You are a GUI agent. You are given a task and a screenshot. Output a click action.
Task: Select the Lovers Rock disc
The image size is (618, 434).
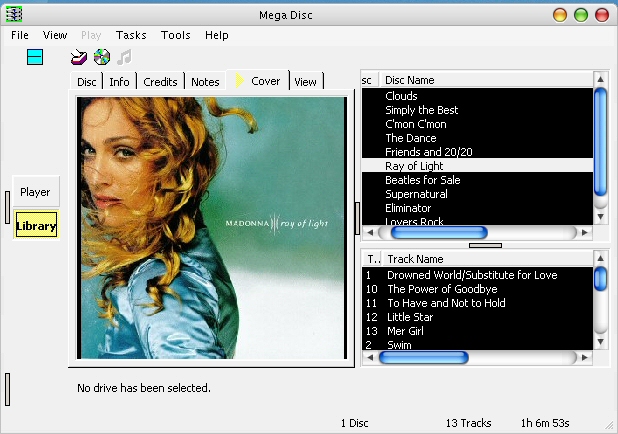477,220
